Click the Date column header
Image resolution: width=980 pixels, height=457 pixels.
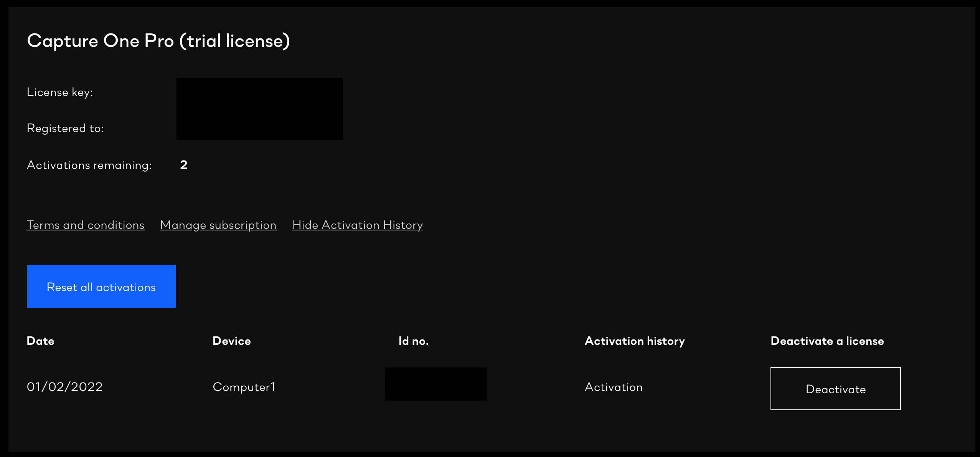40,341
